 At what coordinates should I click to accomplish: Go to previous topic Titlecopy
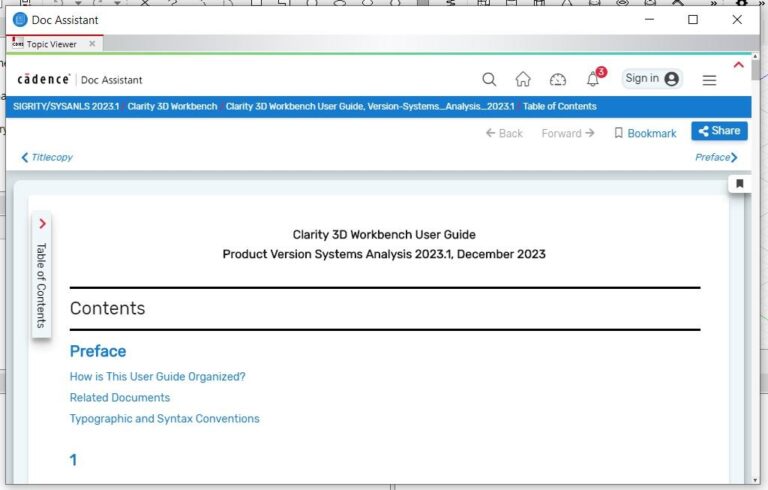click(47, 157)
